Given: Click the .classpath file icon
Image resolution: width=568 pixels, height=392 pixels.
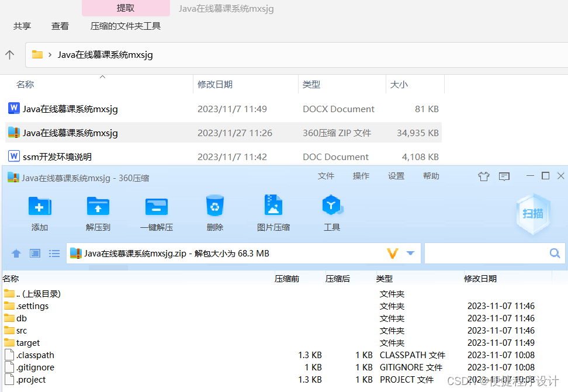Looking at the screenshot, I should click(9, 355).
